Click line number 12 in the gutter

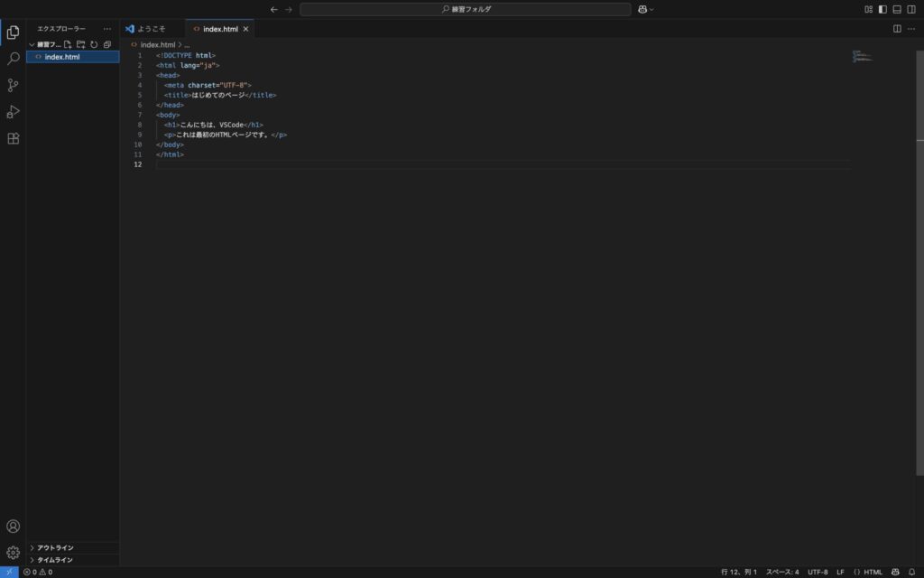click(138, 164)
